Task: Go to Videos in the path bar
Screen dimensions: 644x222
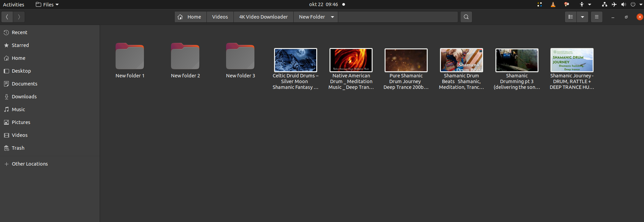Action: [220, 17]
